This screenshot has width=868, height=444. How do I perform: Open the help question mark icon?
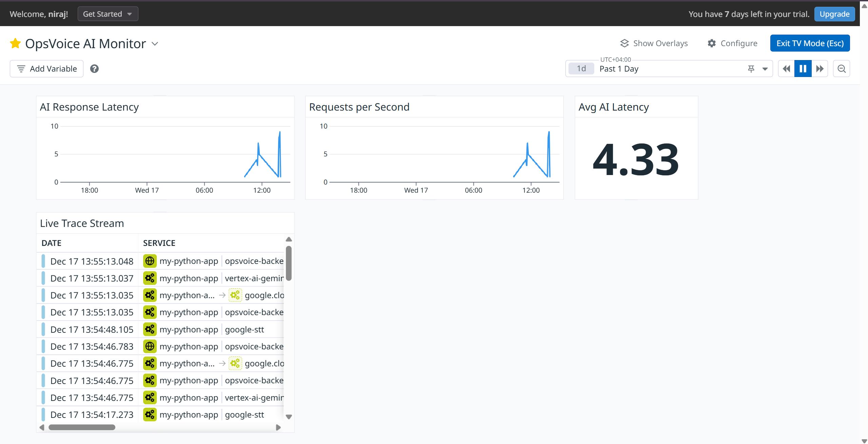click(94, 69)
